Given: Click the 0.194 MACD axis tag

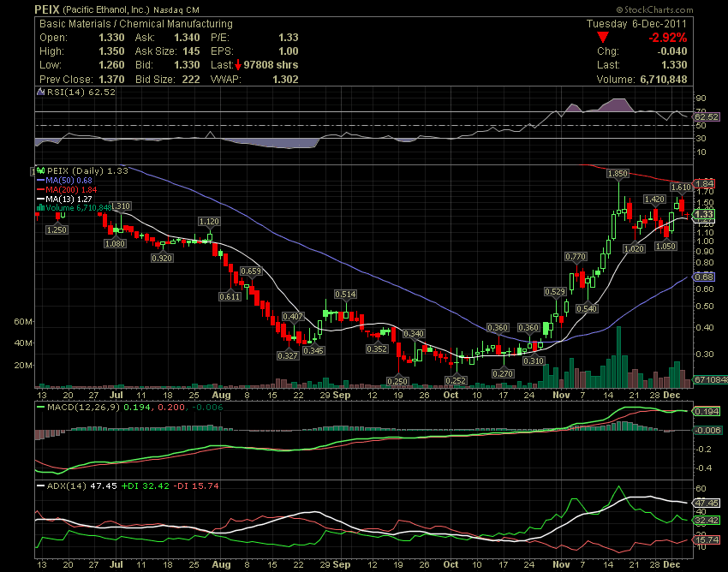Looking at the screenshot, I should click(707, 411).
